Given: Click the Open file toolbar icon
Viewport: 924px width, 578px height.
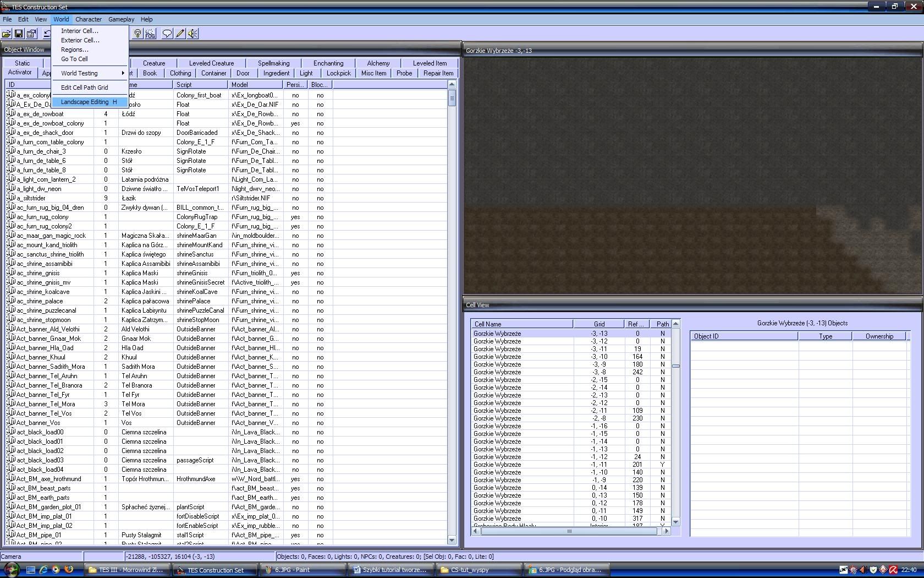Looking at the screenshot, I should pyautogui.click(x=7, y=34).
